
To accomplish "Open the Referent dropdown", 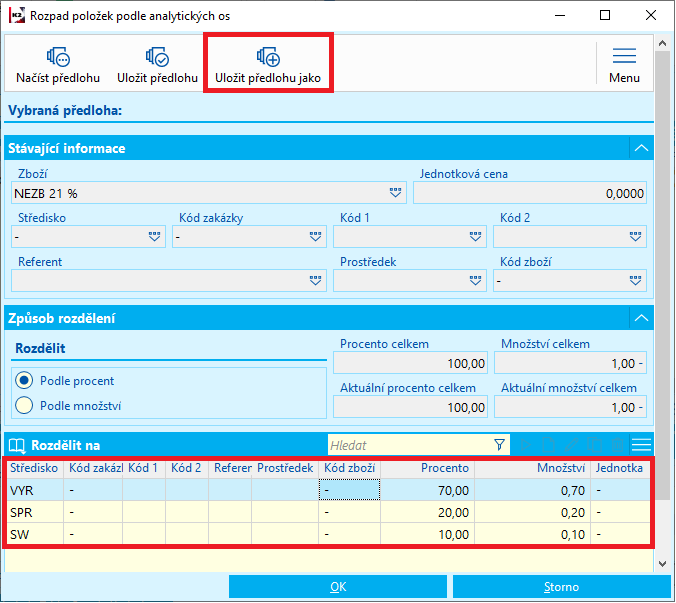I will pyautogui.click(x=316, y=281).
